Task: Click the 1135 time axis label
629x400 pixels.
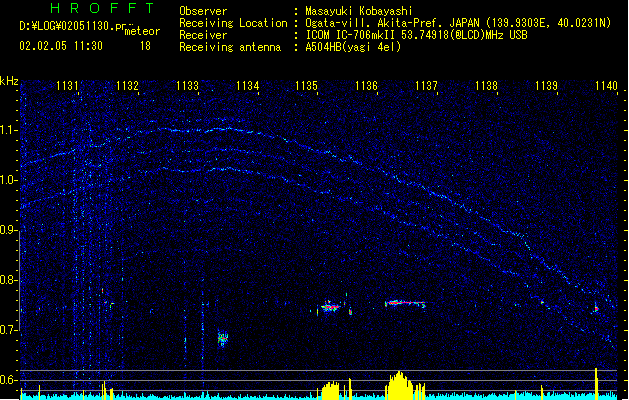Action: [306, 86]
